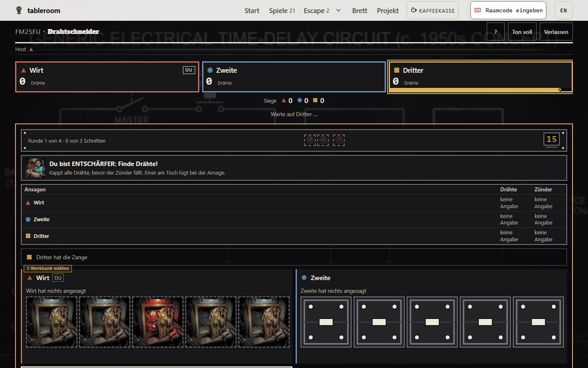This screenshot has height=368, width=588.
Task: Click the red triangle host marker
Action: point(31,49)
